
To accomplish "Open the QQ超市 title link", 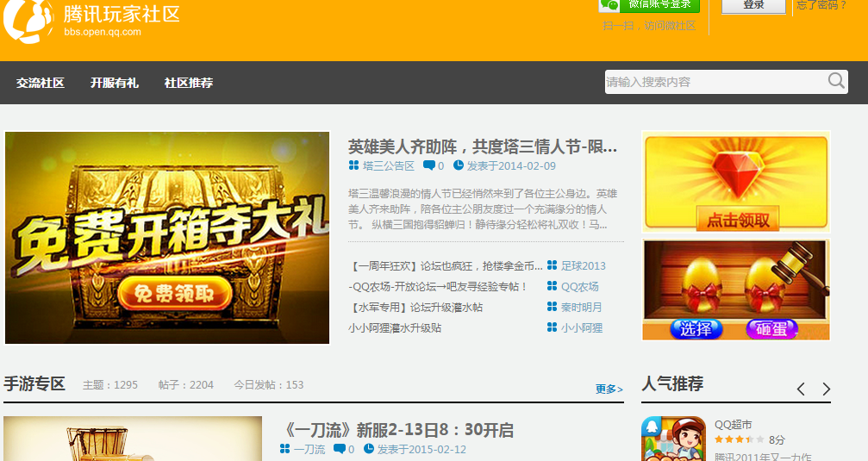I will coord(733,425).
